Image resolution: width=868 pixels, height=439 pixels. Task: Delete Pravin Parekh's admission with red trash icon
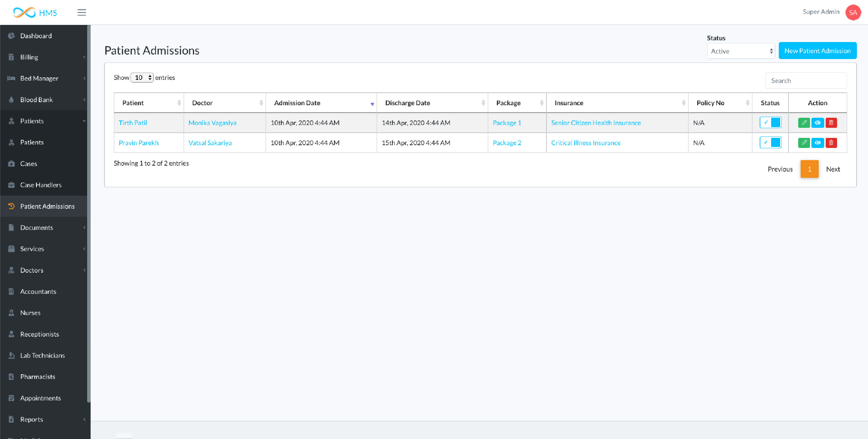(x=831, y=143)
